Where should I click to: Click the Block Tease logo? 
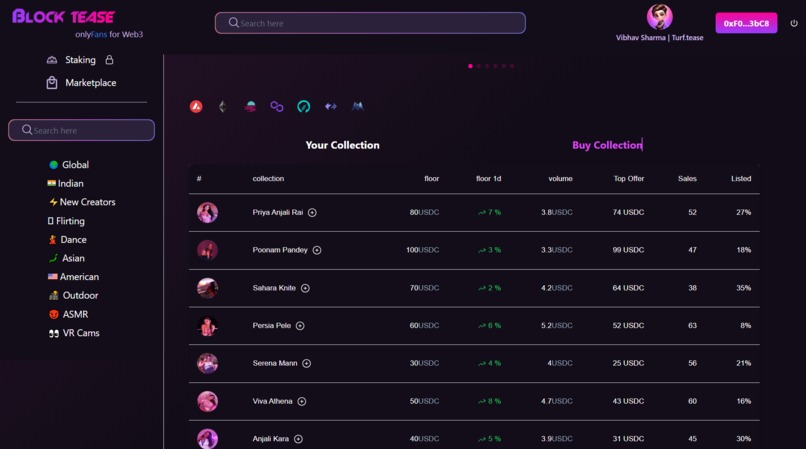63,17
